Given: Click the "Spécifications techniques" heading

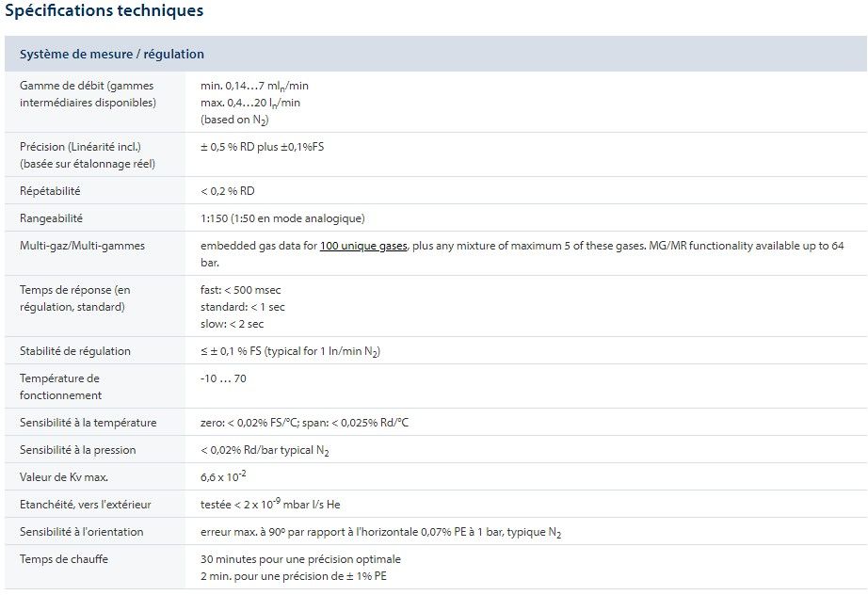Looking at the screenshot, I should [x=104, y=11].
